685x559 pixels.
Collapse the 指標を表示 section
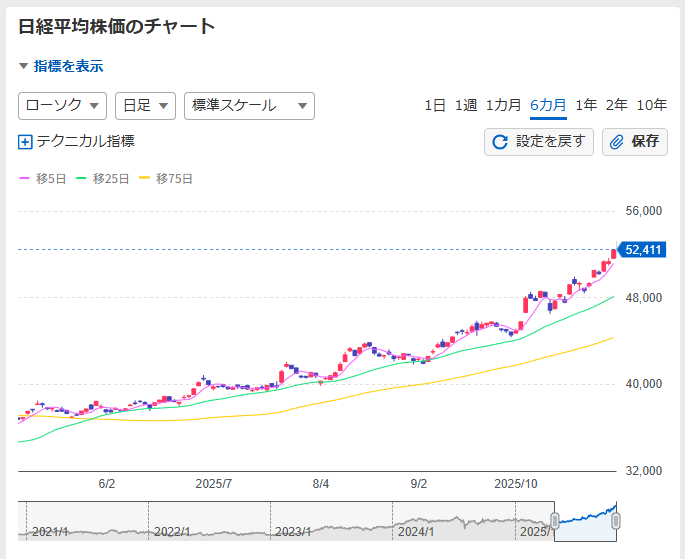point(61,66)
